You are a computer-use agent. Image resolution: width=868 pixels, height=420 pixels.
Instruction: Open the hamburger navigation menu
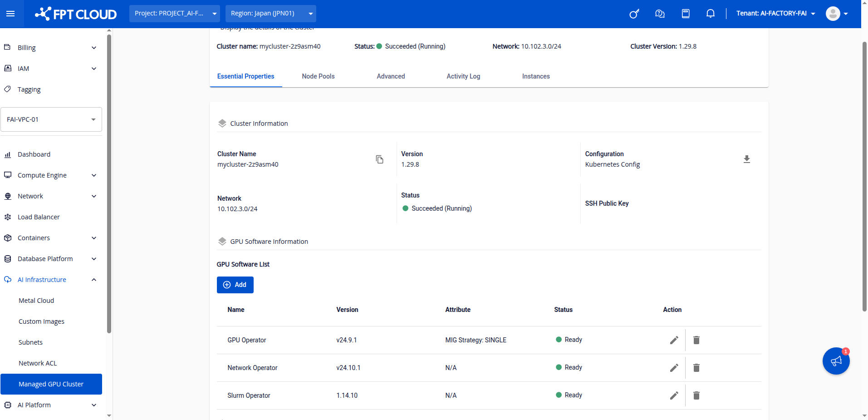[10, 14]
